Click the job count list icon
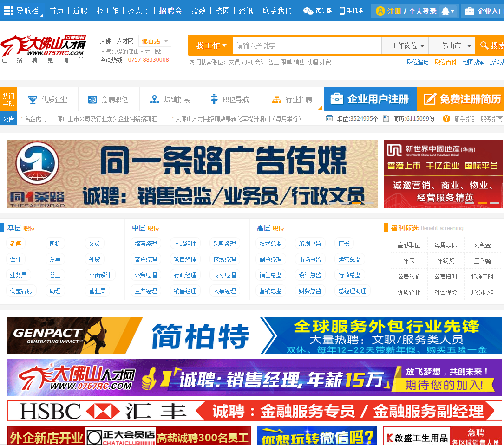This screenshot has width=504, height=445. [329, 118]
